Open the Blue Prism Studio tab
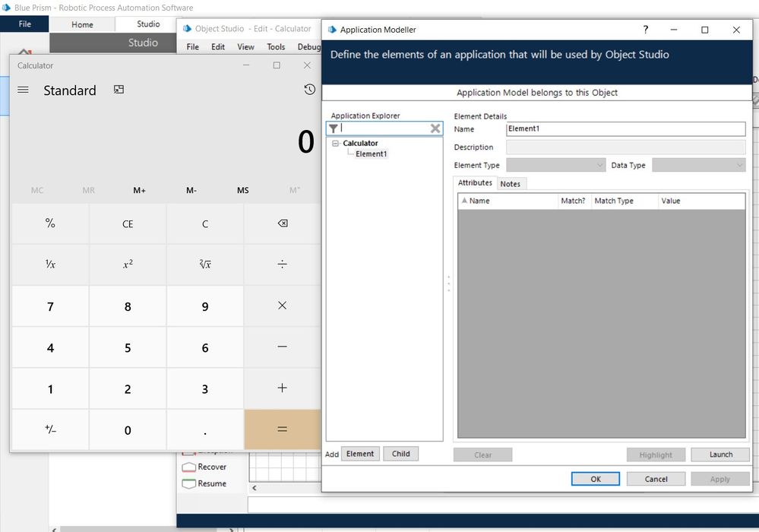 point(148,24)
